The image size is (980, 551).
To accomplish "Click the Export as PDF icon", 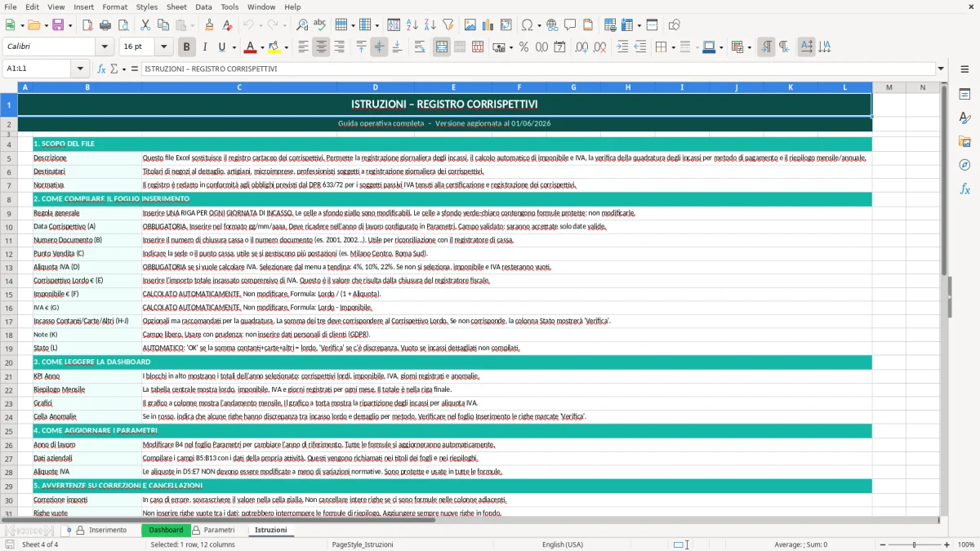I will [x=87, y=25].
